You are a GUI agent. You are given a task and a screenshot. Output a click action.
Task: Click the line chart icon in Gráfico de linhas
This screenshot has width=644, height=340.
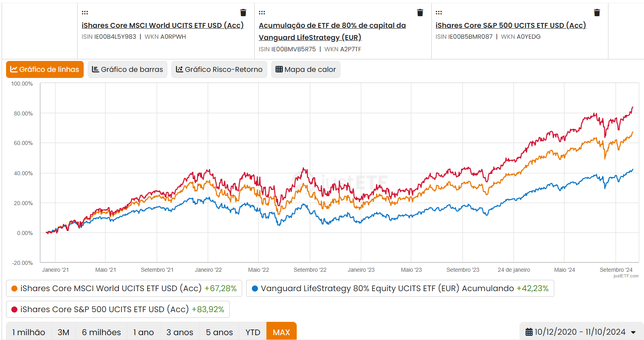point(14,69)
